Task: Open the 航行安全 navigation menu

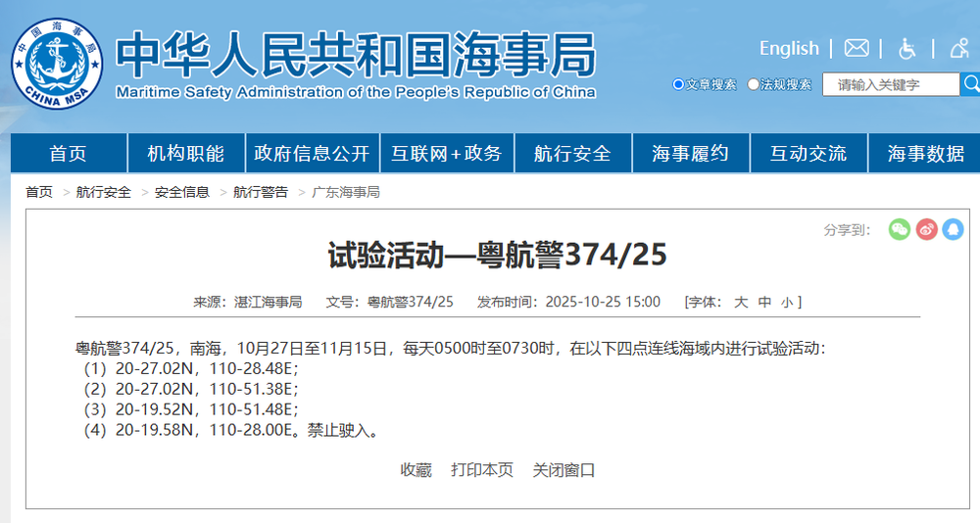Action: pos(572,154)
